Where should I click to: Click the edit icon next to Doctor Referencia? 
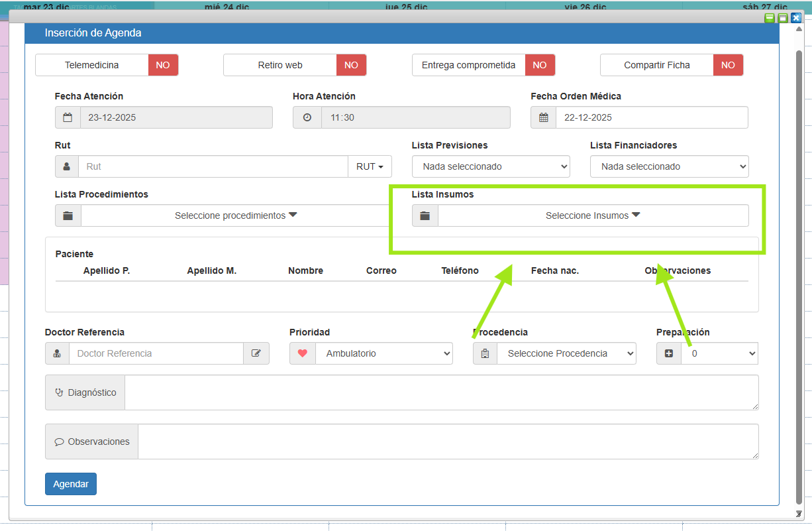pyautogui.click(x=256, y=353)
